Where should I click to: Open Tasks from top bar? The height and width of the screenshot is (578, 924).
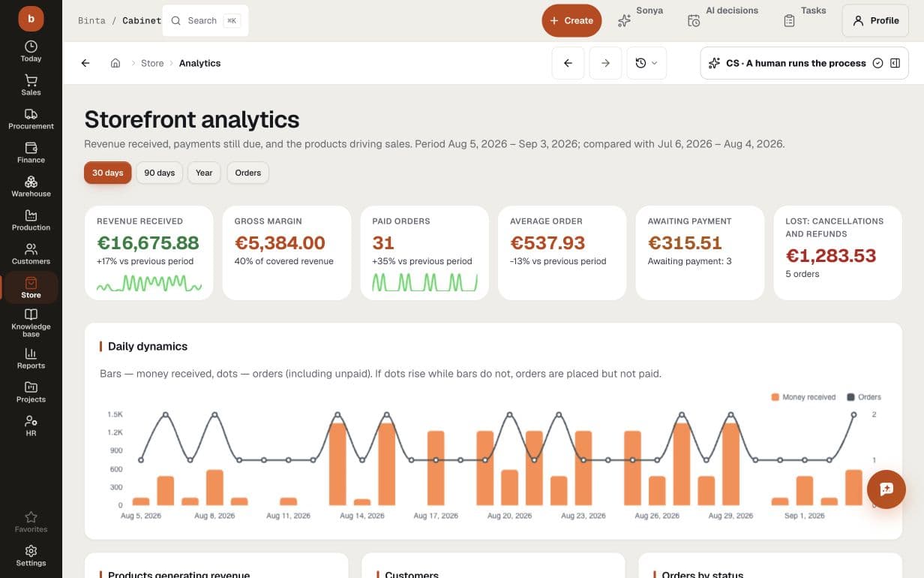pyautogui.click(x=804, y=20)
